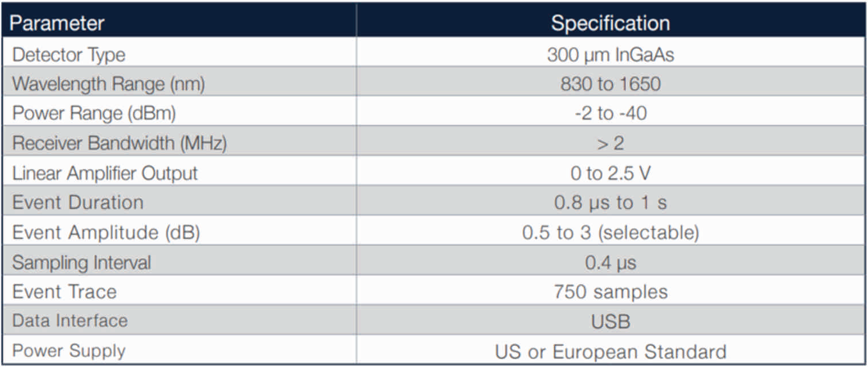Select the Receiver Bandwidth (MHz) label

(x=120, y=143)
